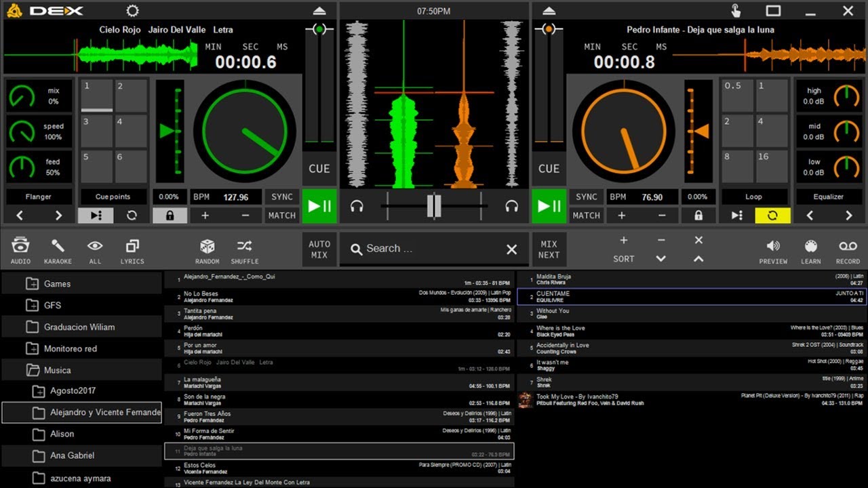Click the left headphone cue icon
This screenshot has height=488, width=868.
[x=357, y=207]
